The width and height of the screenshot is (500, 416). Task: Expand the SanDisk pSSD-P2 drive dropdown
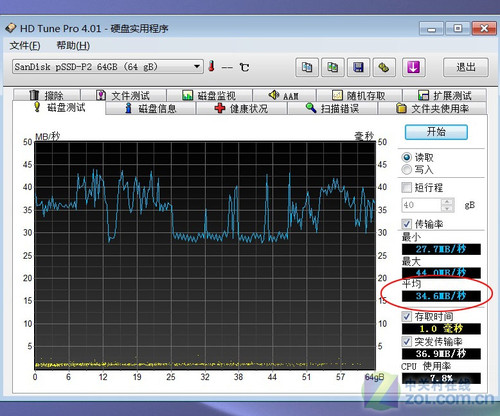197,67
